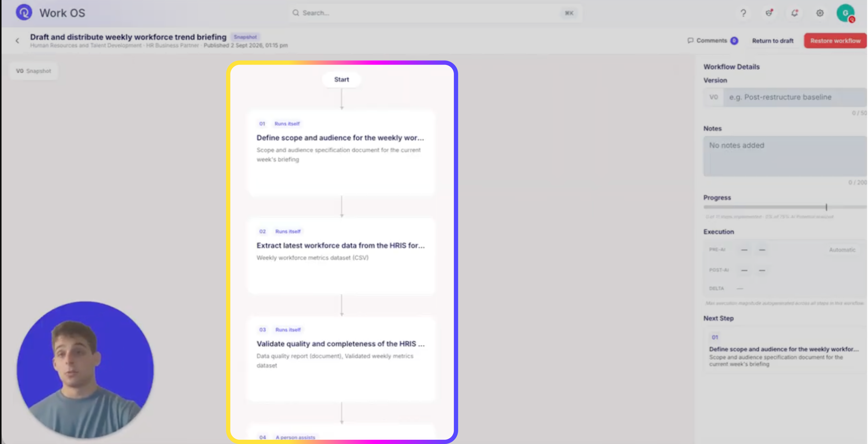Click the V0 Snapshot chip
Image resolution: width=868 pixels, height=444 pixels.
[x=33, y=71]
